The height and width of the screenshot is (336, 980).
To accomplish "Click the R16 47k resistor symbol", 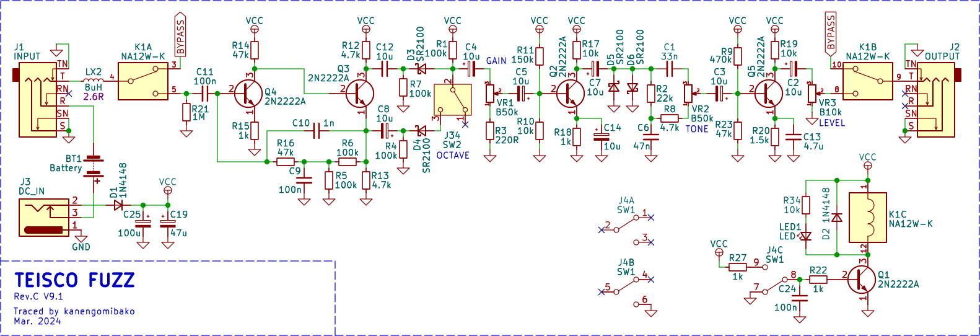I will click(x=286, y=162).
